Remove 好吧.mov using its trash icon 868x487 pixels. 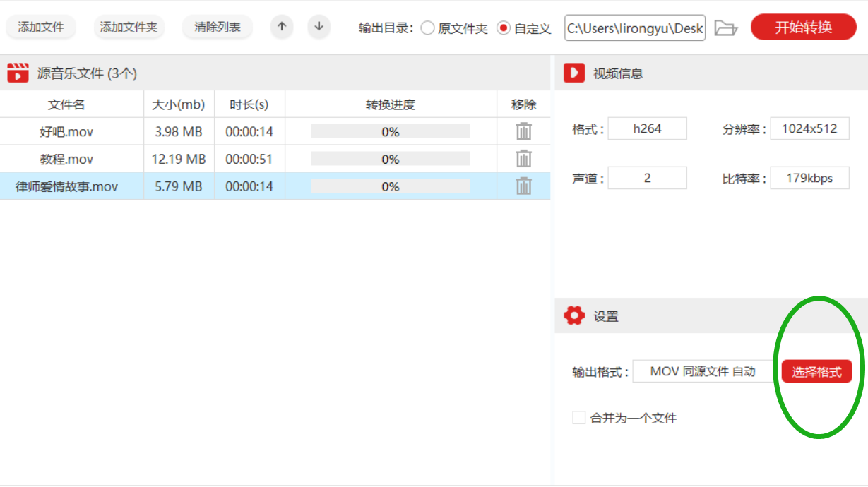[523, 131]
